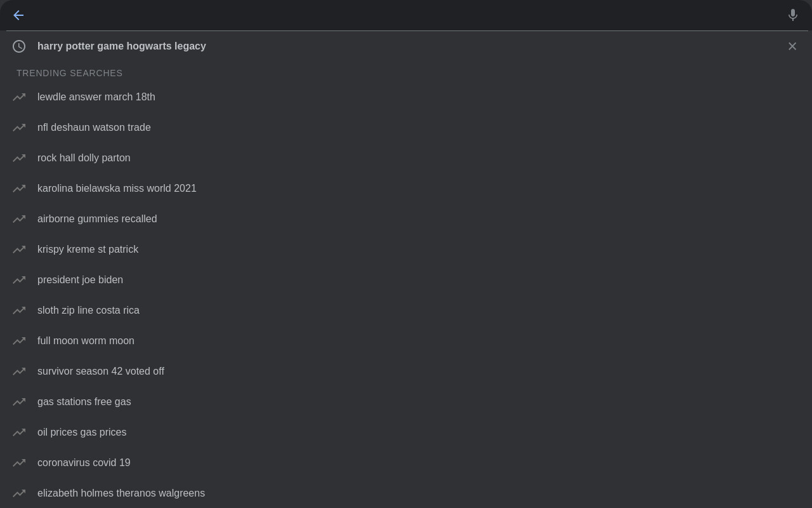812x508 pixels.
Task: Start voice search with microphone icon
Action: [792, 15]
